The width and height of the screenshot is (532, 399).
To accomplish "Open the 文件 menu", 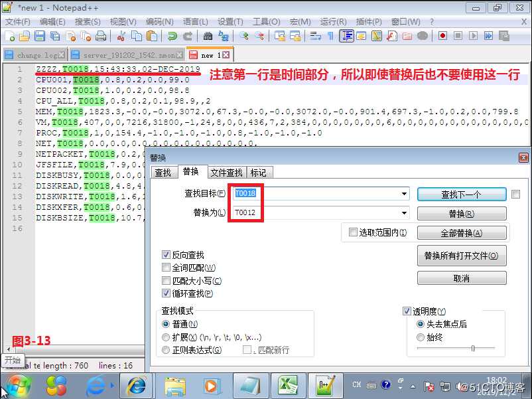I will coord(18,22).
